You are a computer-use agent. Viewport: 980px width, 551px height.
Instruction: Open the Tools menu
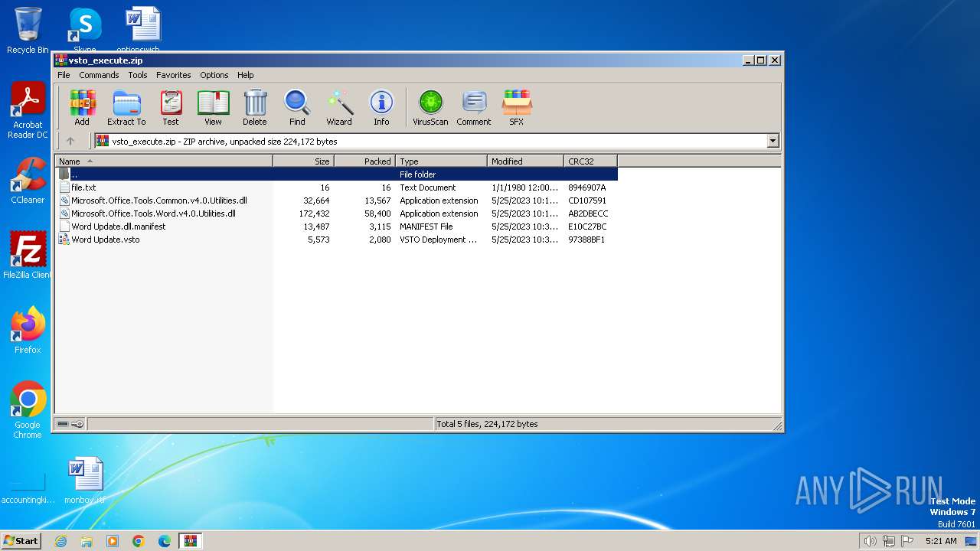(138, 75)
